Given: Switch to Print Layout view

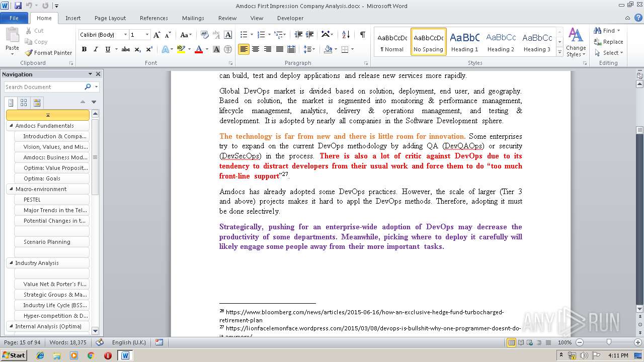Looking at the screenshot, I should (511, 342).
